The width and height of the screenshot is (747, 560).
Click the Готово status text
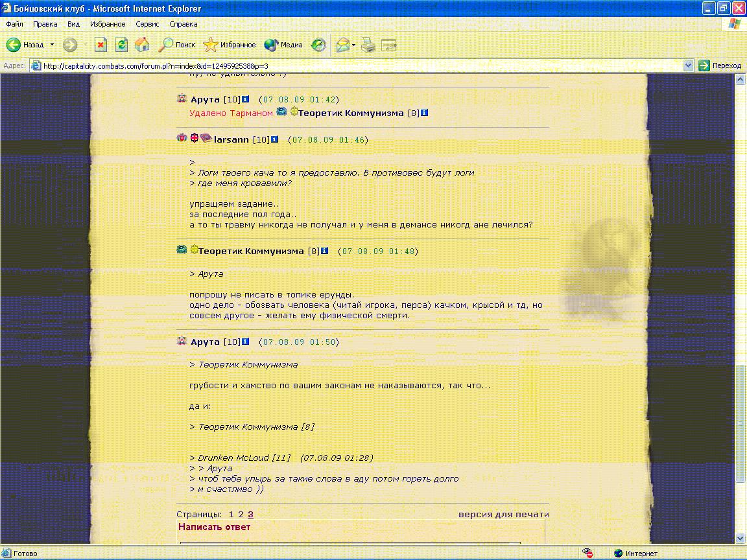[x=25, y=554]
